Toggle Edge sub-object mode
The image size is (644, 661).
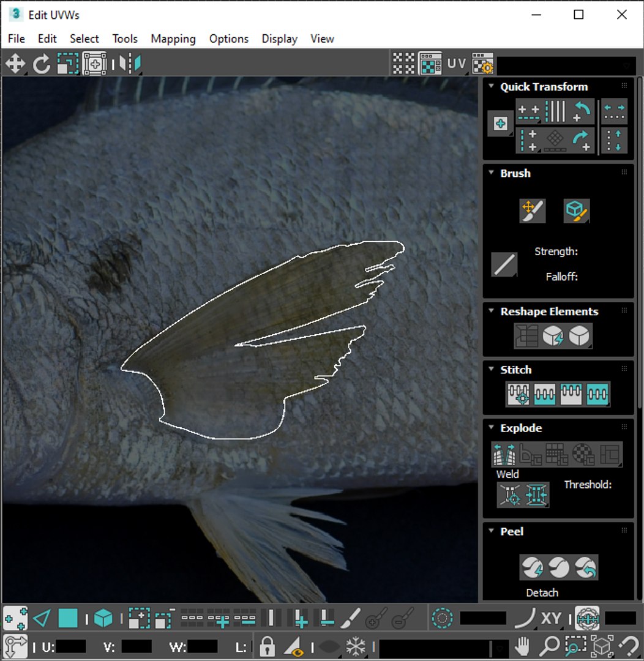[x=42, y=619]
